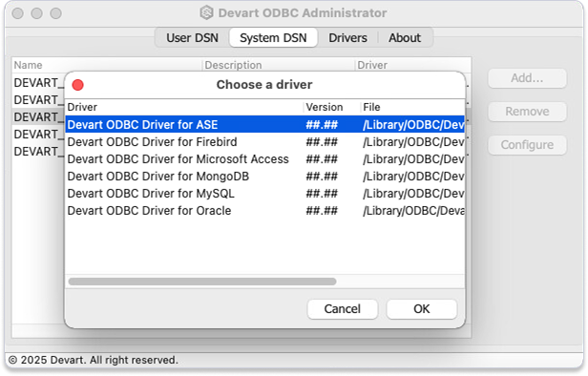Image resolution: width=588 pixels, height=376 pixels.
Task: Click the Cancel button
Action: pos(343,309)
